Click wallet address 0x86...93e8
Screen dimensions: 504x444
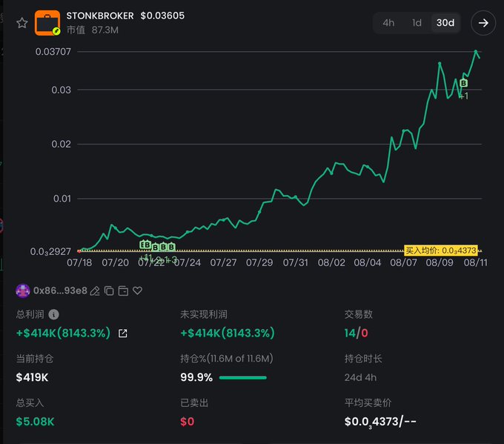(x=60, y=291)
